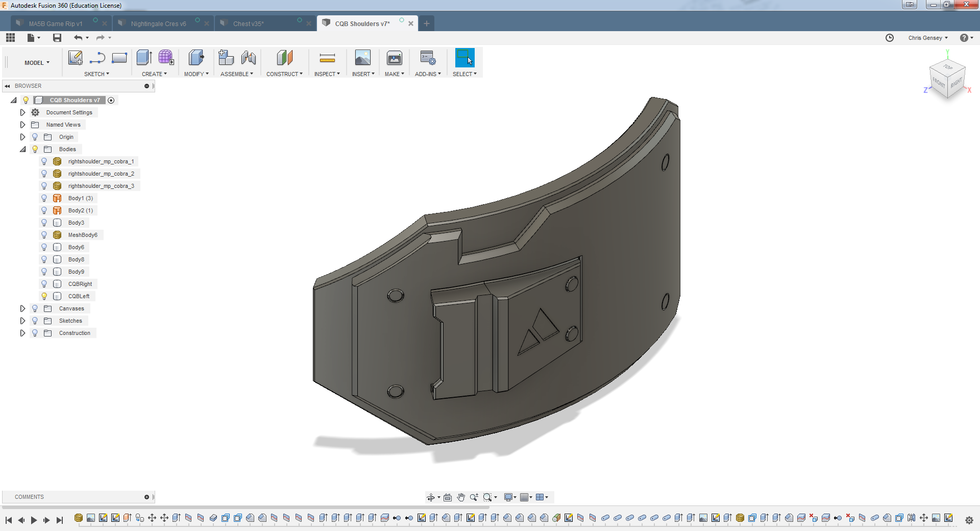Viewport: 980px width, 531px height.
Task: Click the Add-Ins scripts icon
Action: point(428,58)
